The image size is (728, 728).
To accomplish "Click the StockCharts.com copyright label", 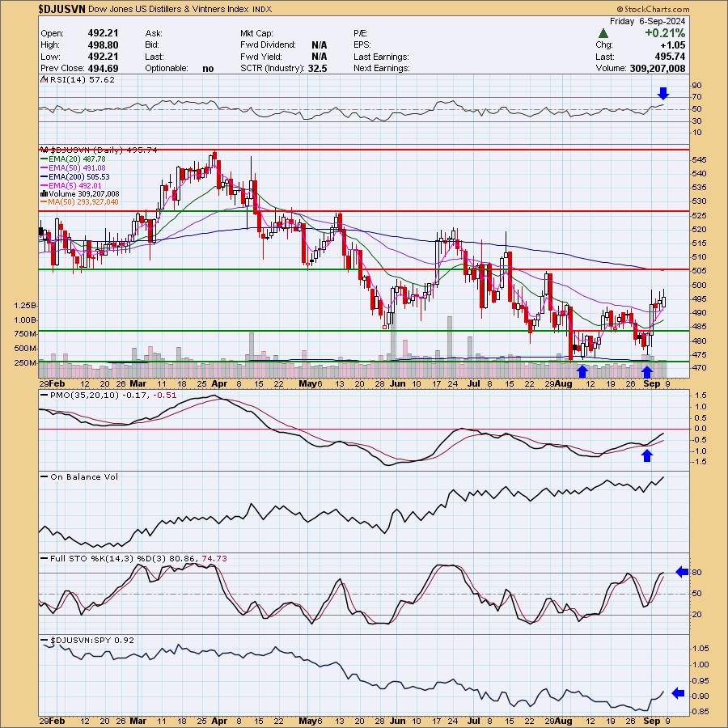I will (x=653, y=9).
